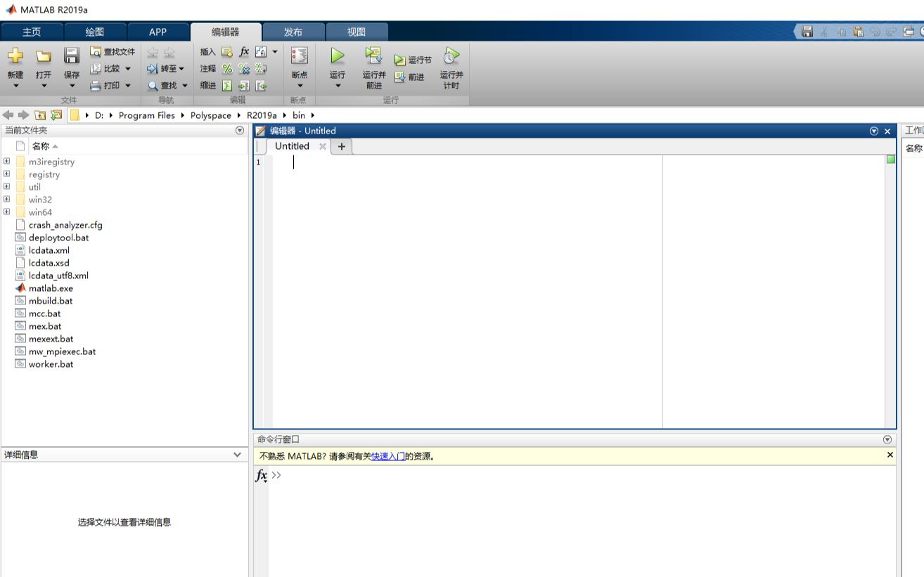Viewport: 924px width, 577px height.
Task: Click 查找文件 (Find Files)
Action: tap(113, 51)
